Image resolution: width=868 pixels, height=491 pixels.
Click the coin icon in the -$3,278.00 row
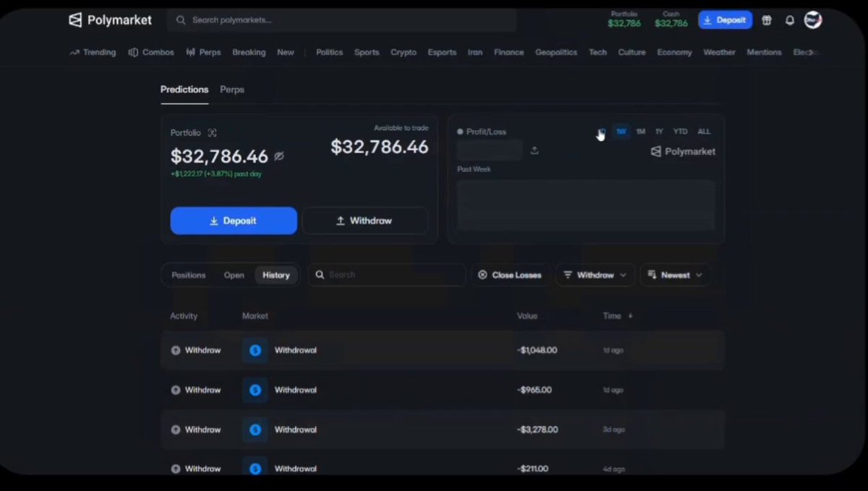(x=255, y=430)
